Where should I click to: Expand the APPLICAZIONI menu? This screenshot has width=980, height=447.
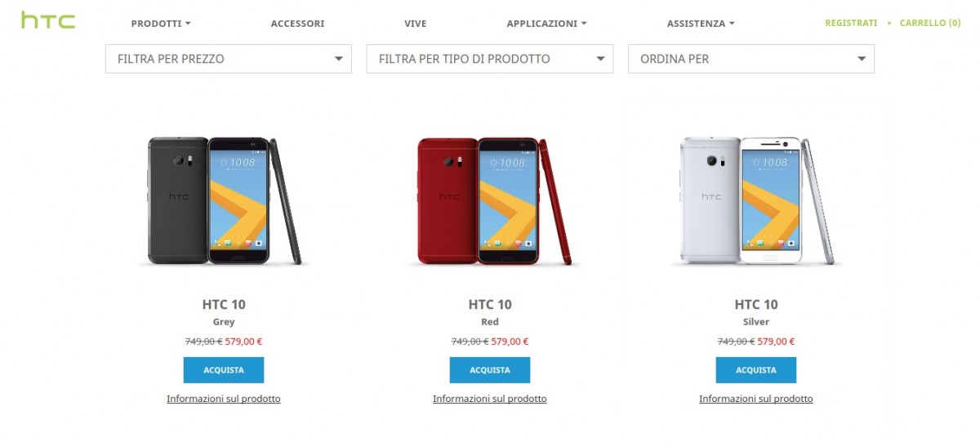546,24
